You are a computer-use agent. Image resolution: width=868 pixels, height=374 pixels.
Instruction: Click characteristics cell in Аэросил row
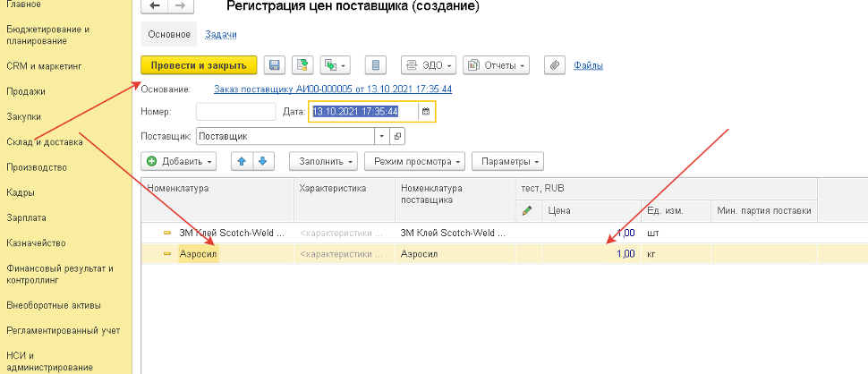[x=345, y=254]
